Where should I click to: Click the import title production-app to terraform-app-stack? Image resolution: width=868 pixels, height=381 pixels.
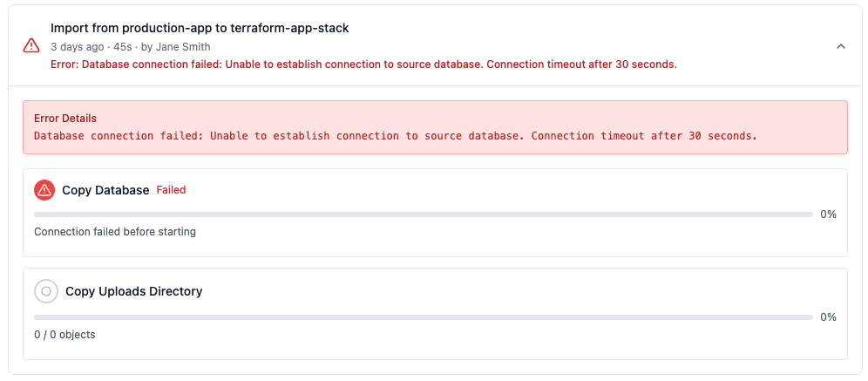pos(200,28)
